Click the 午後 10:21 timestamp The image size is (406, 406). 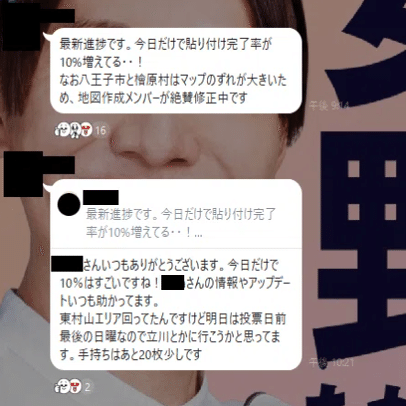pyautogui.click(x=331, y=362)
